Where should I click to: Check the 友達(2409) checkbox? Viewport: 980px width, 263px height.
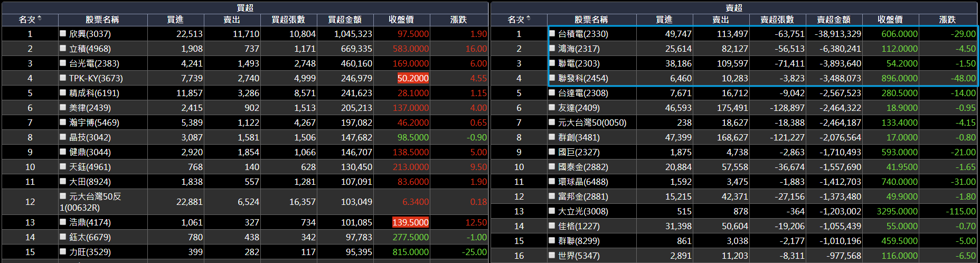(x=552, y=107)
